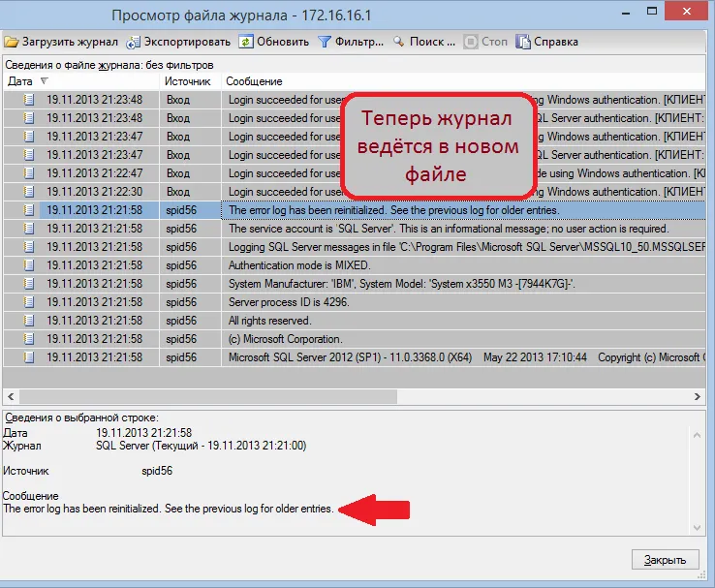Select 'Server process ID is 4296.' row
The width and height of the screenshot is (715, 588).
pos(355,302)
